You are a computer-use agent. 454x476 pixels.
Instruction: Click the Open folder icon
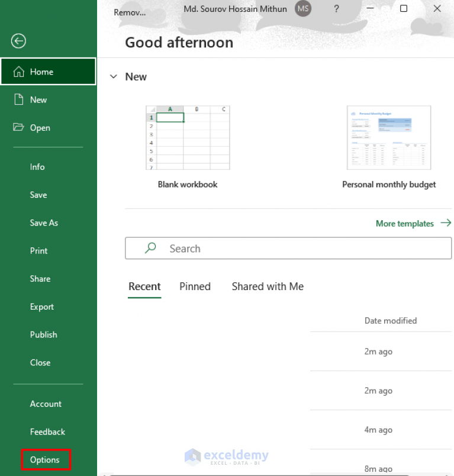click(x=18, y=127)
